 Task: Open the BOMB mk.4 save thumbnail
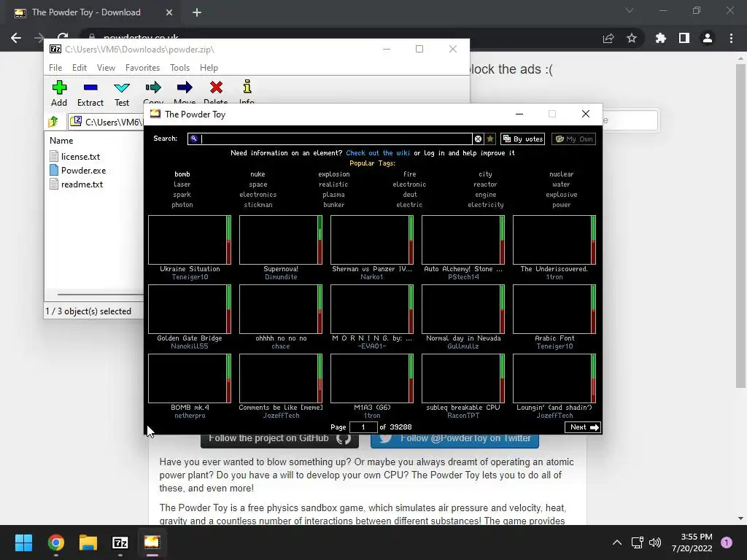pyautogui.click(x=190, y=378)
